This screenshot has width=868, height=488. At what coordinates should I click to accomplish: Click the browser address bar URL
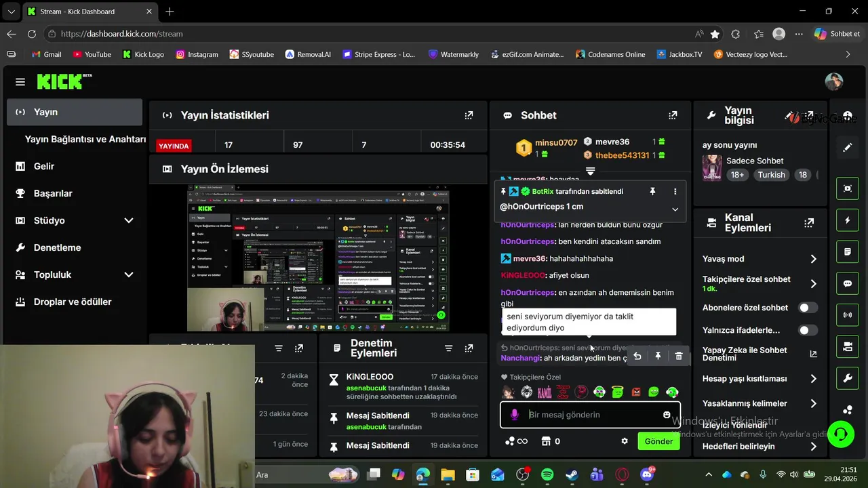(121, 34)
